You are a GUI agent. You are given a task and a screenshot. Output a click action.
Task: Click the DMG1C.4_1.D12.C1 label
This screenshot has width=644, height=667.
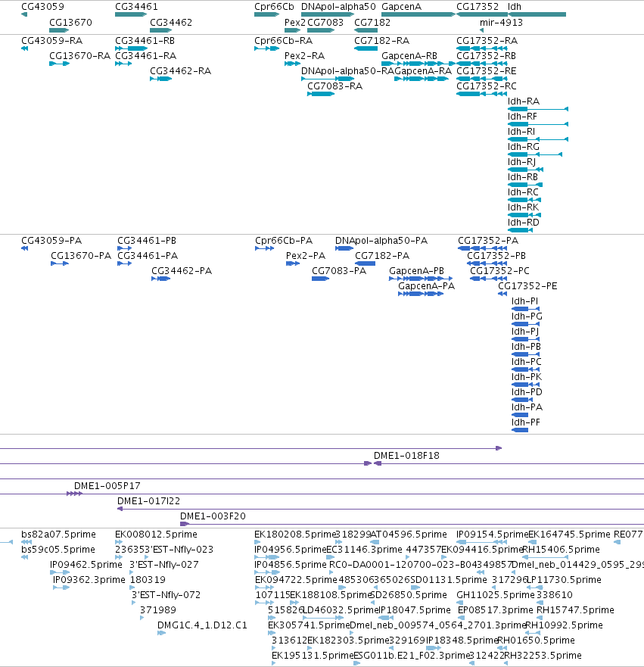click(x=202, y=625)
